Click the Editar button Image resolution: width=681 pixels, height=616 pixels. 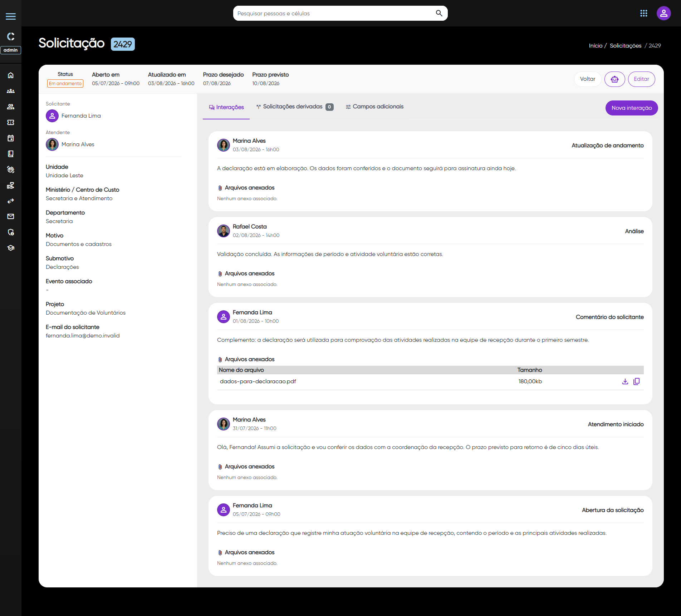[x=641, y=79]
